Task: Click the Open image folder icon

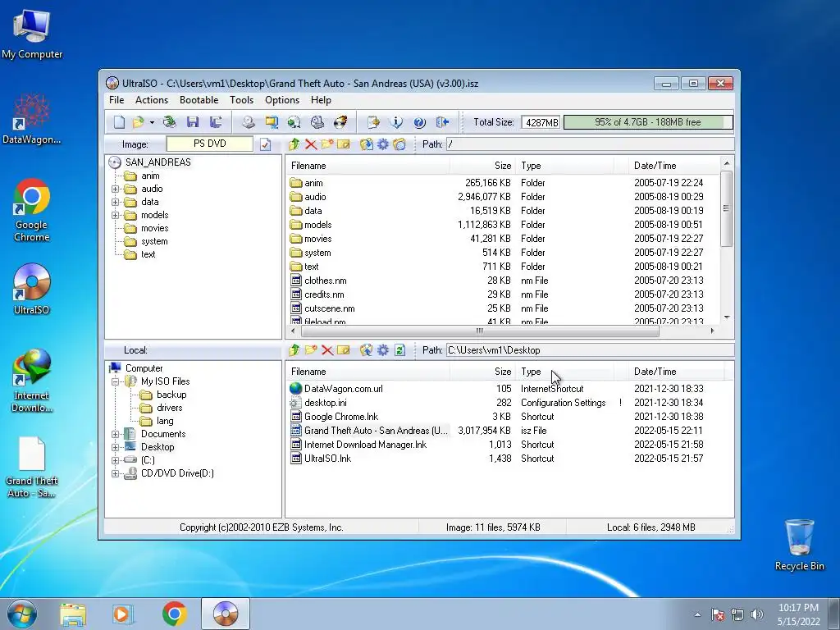Action: pyautogui.click(x=138, y=122)
